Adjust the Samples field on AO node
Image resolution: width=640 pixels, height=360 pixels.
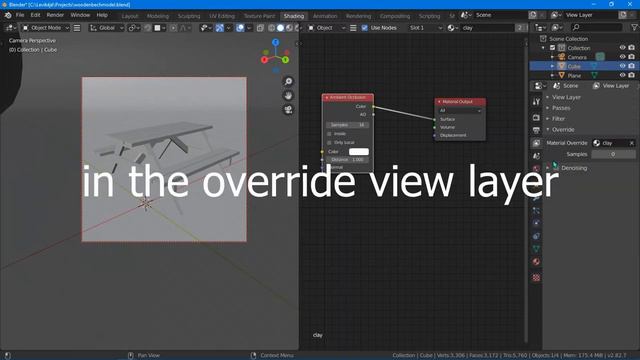pyautogui.click(x=347, y=125)
